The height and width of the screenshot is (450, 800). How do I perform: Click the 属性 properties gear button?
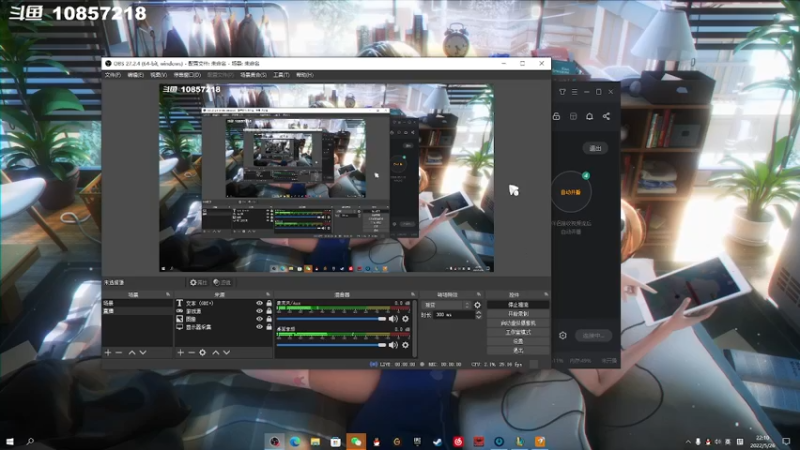pos(198,282)
